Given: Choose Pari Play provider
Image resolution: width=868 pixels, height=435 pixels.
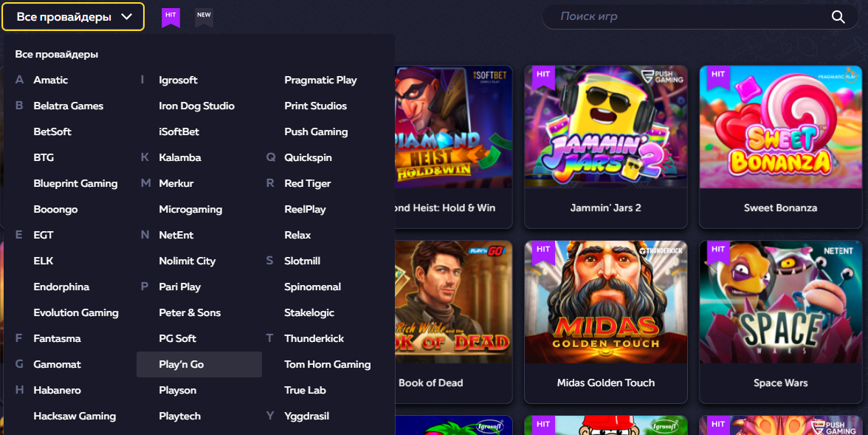Looking at the screenshot, I should pos(179,287).
